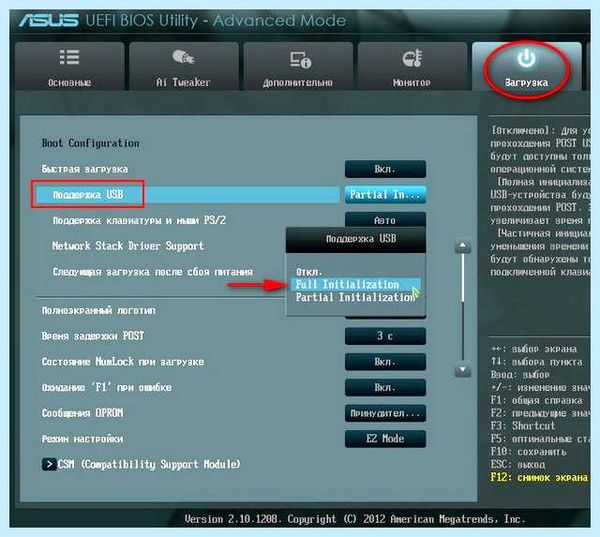Screen dimensions: 600x537
Task: Select the Полноэкранный логотип row
Action: coord(99,310)
